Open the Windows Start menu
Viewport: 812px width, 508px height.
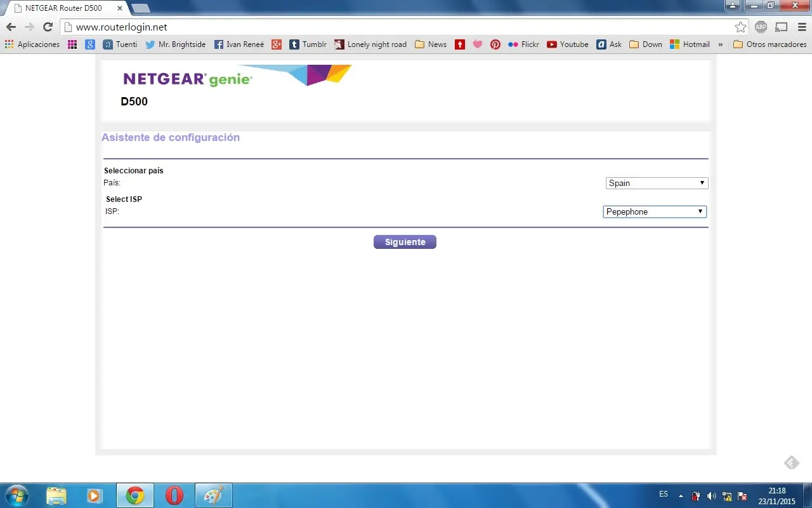pos(16,495)
